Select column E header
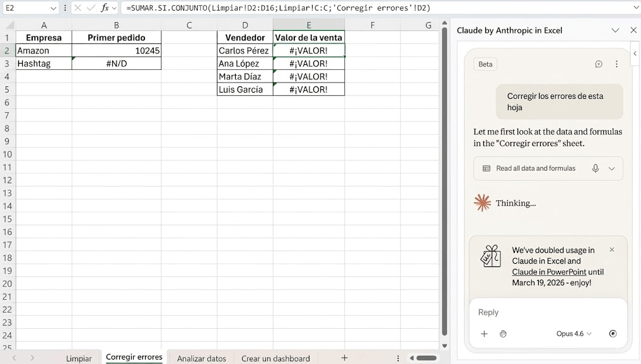The image size is (641, 364). (x=309, y=25)
